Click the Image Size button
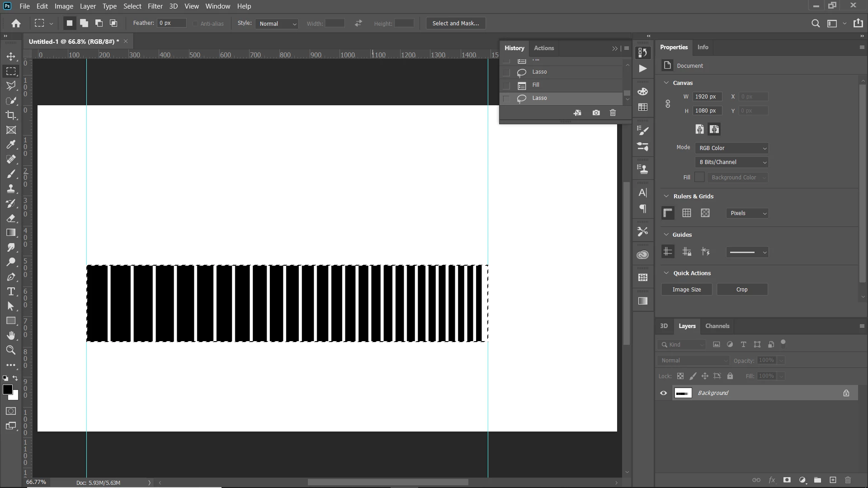868x488 pixels. tap(686, 290)
